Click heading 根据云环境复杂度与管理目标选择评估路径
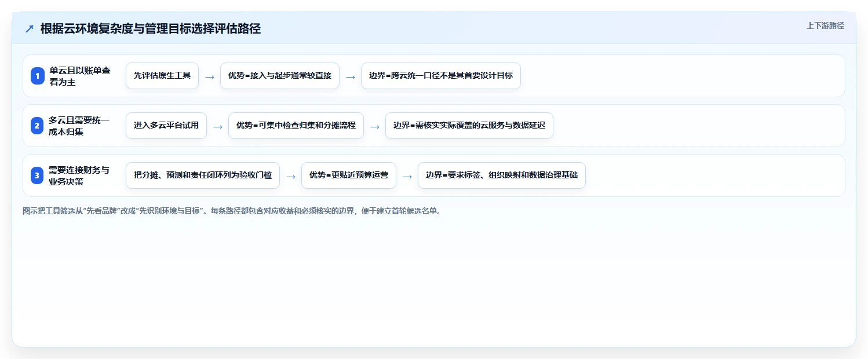868x359 pixels. (151, 29)
